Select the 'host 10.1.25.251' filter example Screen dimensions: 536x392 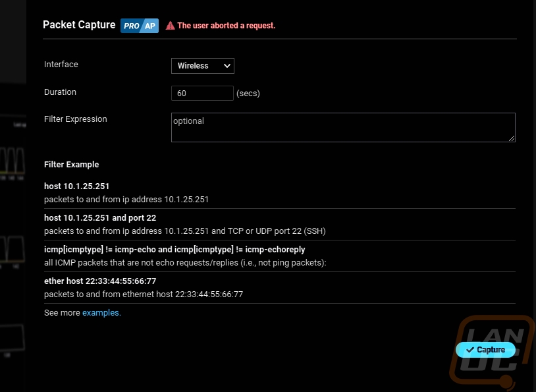pos(76,186)
